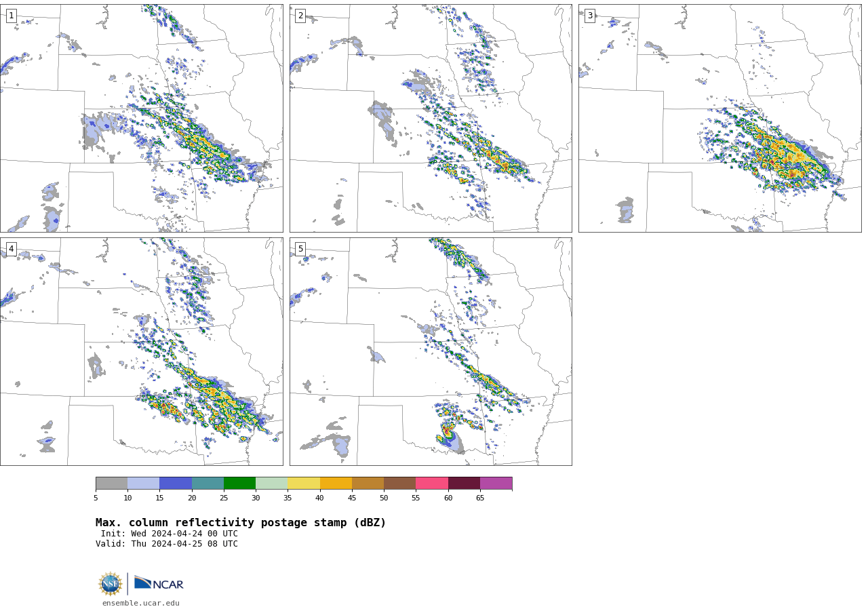Click the light lavender 10-15 dBZ swatch
868x611 pixels.
(x=144, y=484)
